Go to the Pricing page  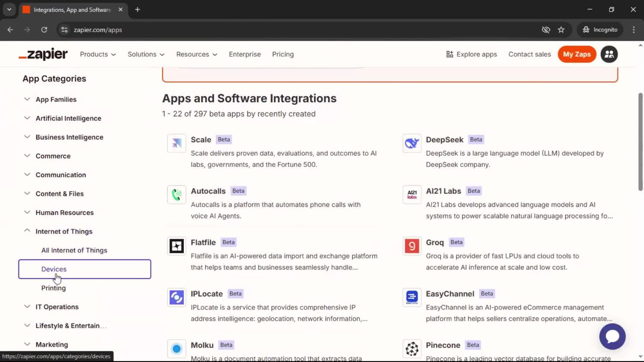283,54
